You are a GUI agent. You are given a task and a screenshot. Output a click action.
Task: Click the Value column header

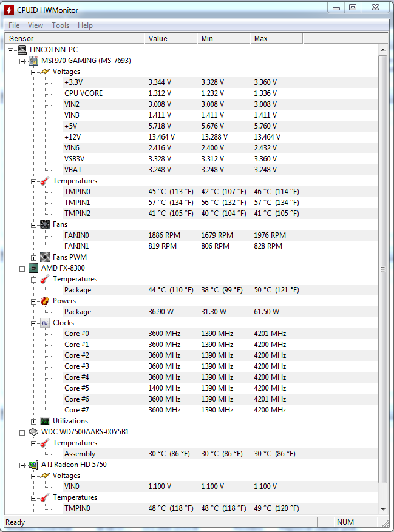[171, 38]
